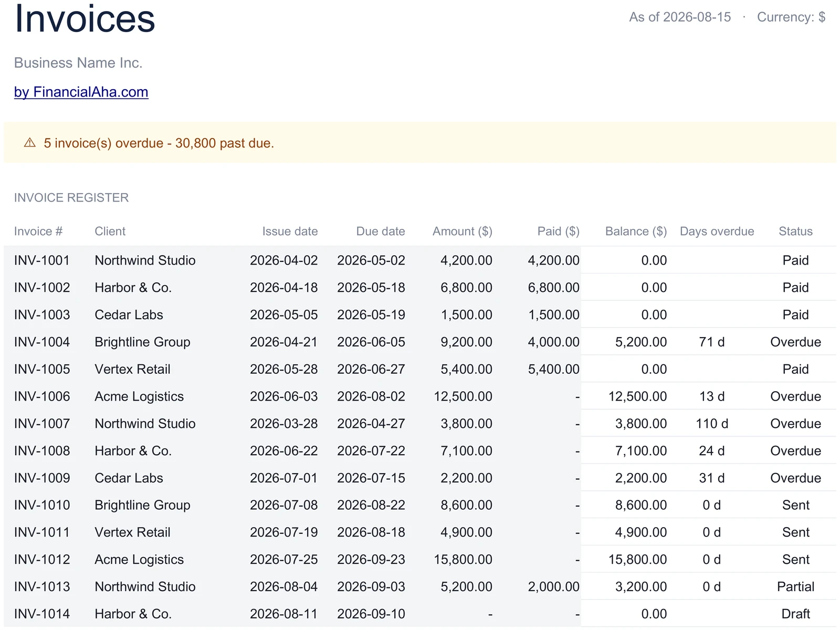Click the overdue warning triangle icon
This screenshot has height=631, width=840.
click(x=30, y=143)
